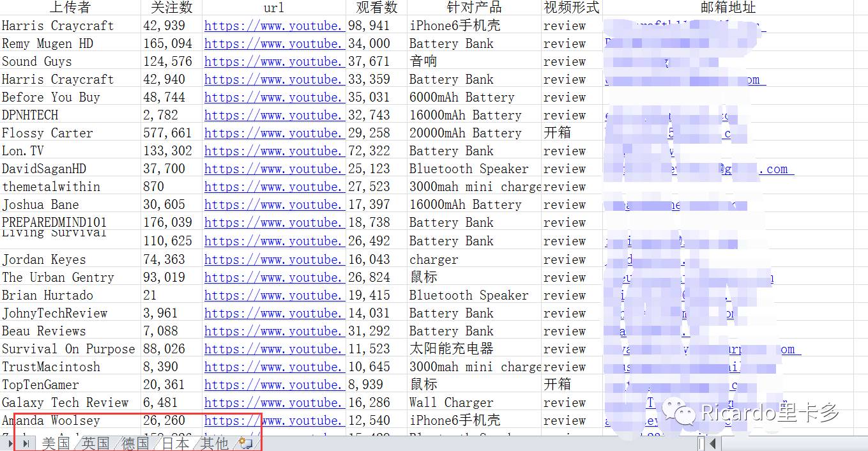The image size is (868, 451).
Task: Click the DPNHTECH name cell
Action: [x=70, y=115]
